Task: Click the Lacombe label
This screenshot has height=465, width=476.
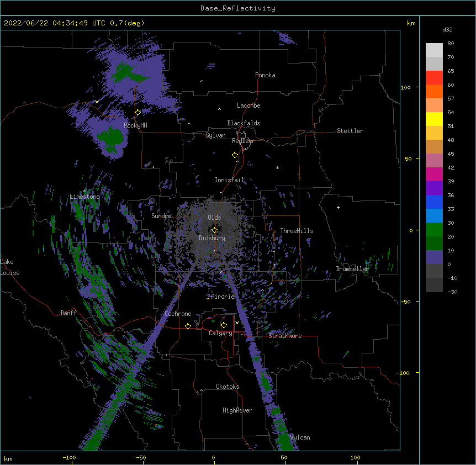Action: [248, 105]
